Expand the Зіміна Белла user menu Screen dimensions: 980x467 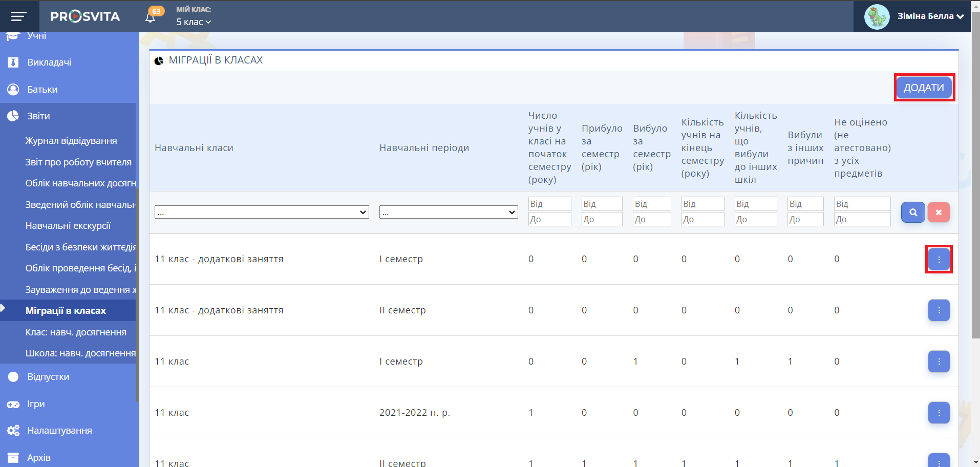(930, 16)
